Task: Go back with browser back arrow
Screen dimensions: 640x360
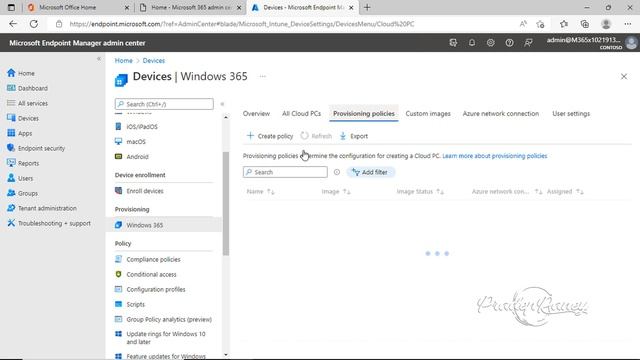Action: tap(13, 24)
